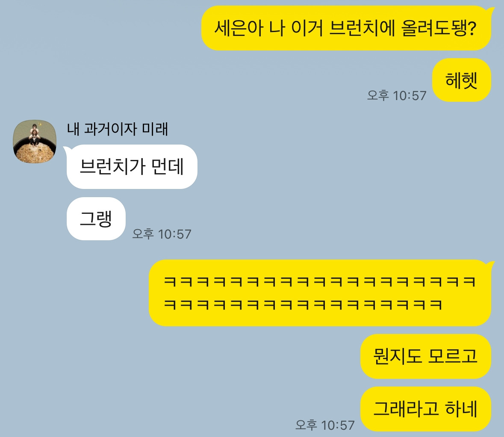The image size is (504, 437).
Task: Select the yellow 세은아 나 이거 브런치에 올려도돼? message
Action: [x=346, y=28]
